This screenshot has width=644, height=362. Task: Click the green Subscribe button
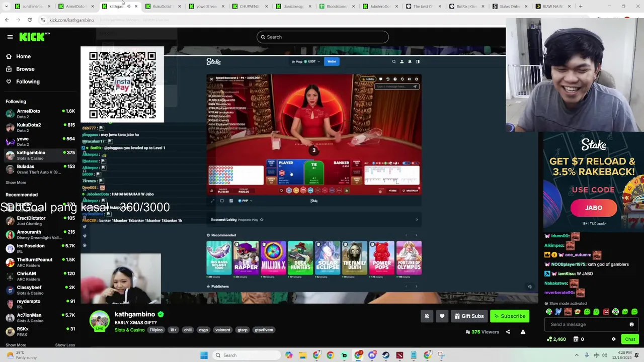coord(510,316)
